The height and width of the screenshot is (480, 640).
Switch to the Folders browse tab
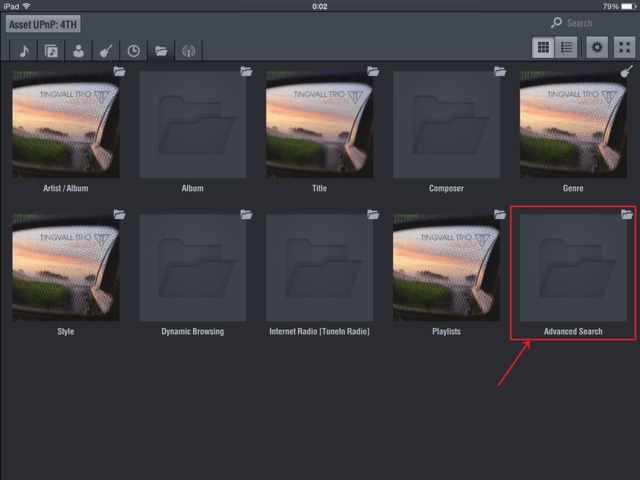pos(160,51)
